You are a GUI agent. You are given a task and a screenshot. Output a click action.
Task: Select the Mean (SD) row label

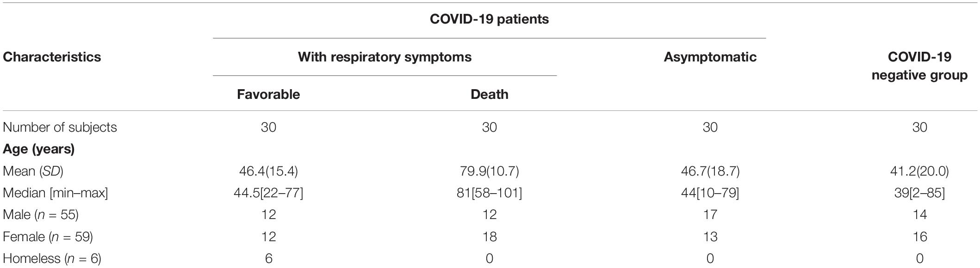coord(33,171)
